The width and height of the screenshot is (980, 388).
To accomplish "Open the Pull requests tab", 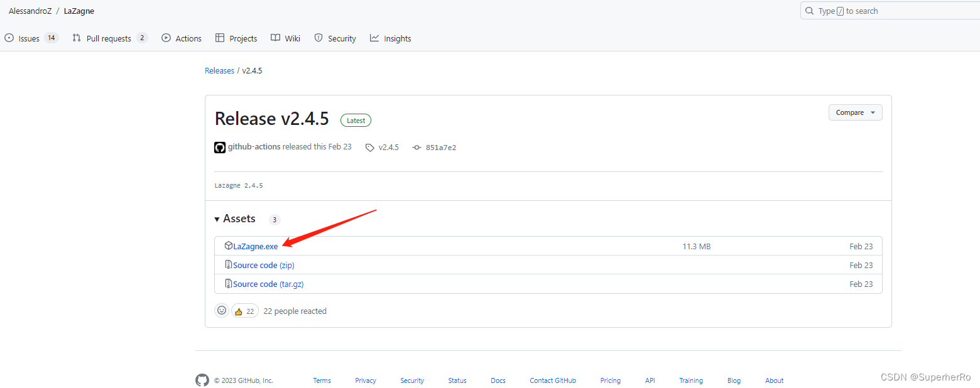I will click(110, 38).
